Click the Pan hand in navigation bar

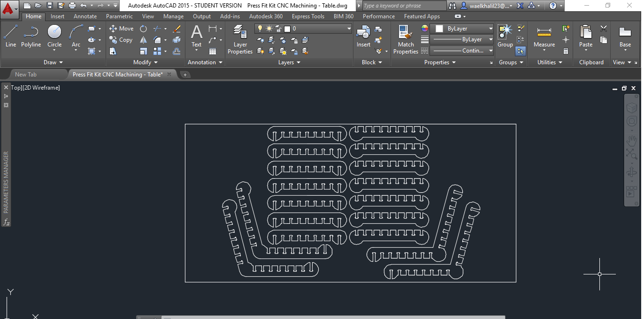click(632, 141)
